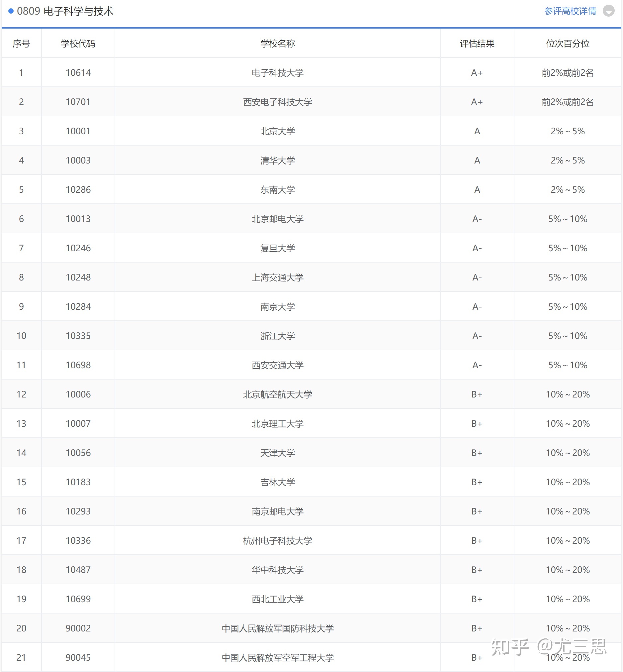
Task: Click the 序号 column header
Action: [x=21, y=44]
